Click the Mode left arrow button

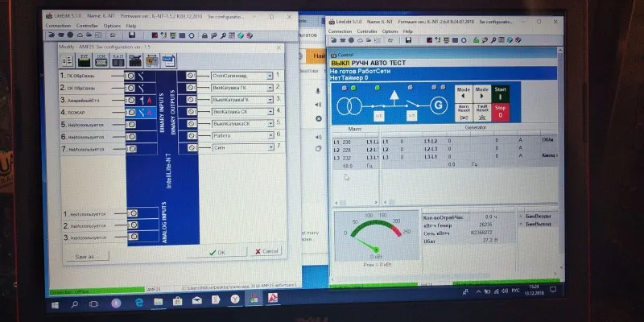click(x=464, y=93)
